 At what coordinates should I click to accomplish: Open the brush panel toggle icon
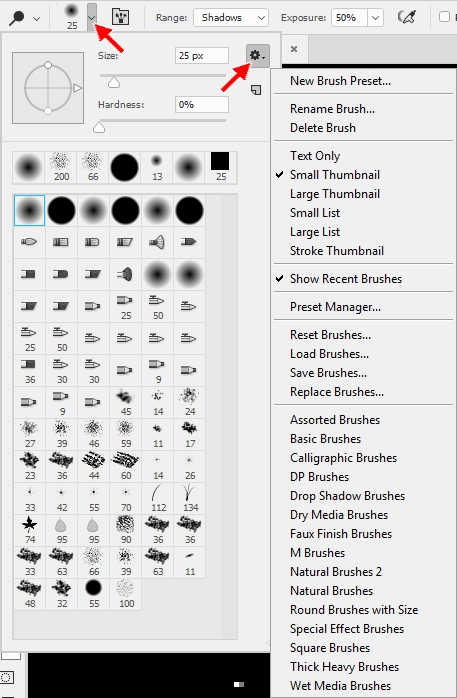(x=121, y=17)
